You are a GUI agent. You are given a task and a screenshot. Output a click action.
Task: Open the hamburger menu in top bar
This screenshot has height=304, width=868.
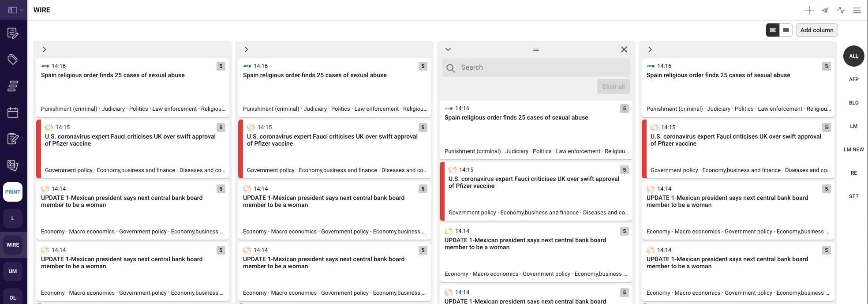click(x=857, y=10)
